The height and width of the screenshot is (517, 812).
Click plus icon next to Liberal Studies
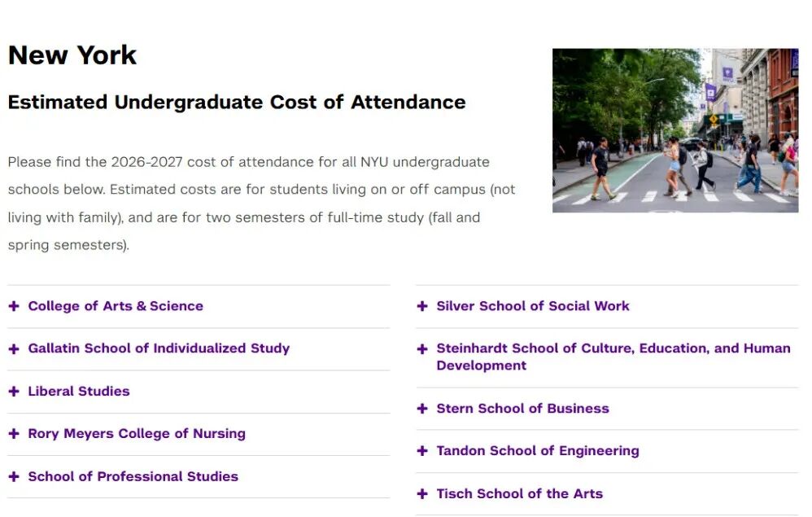(x=14, y=392)
